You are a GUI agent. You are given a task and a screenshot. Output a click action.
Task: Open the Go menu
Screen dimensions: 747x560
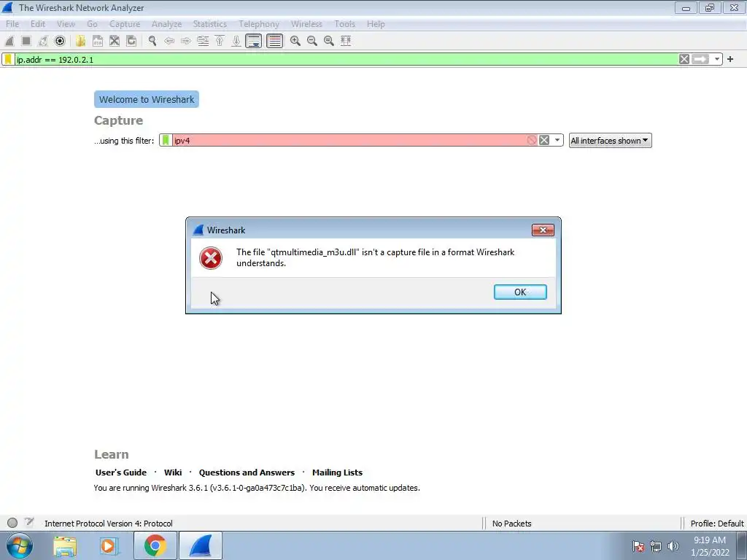point(92,24)
